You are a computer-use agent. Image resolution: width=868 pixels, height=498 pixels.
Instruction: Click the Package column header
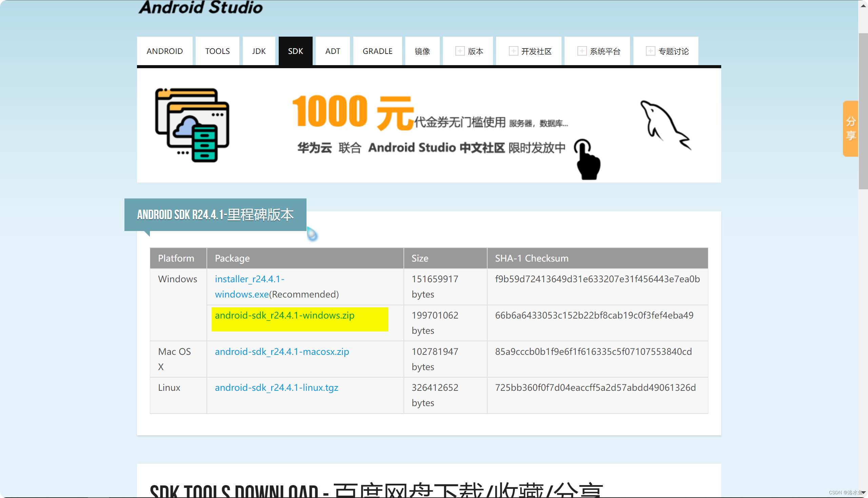[x=305, y=258]
